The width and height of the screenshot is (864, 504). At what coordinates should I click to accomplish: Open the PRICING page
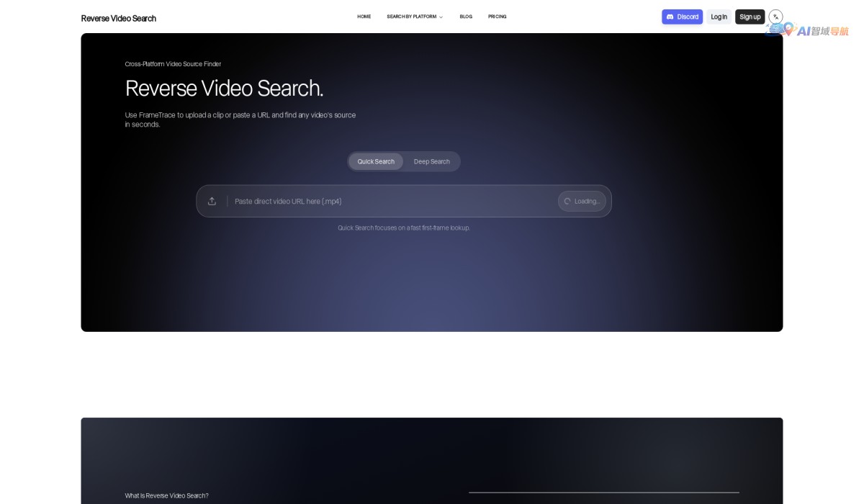coord(497,17)
